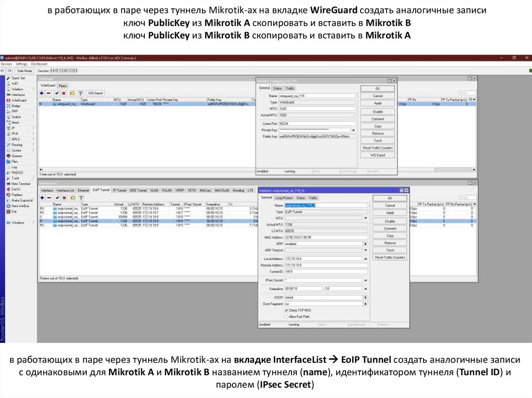
Task: Open Quick Set in the sidebar
Action: coord(18,78)
